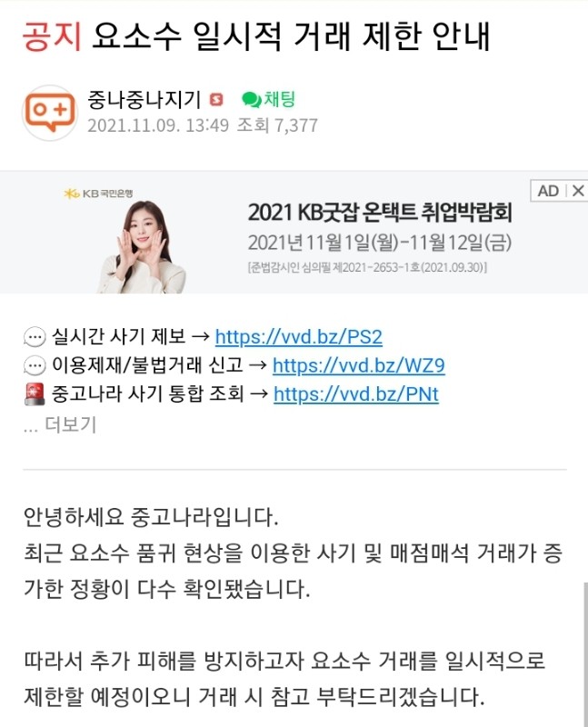This screenshot has height=727, width=588.
Task: Click the post title 요소수 일시적 거래 제한 안내
Action: pyautogui.click(x=291, y=36)
